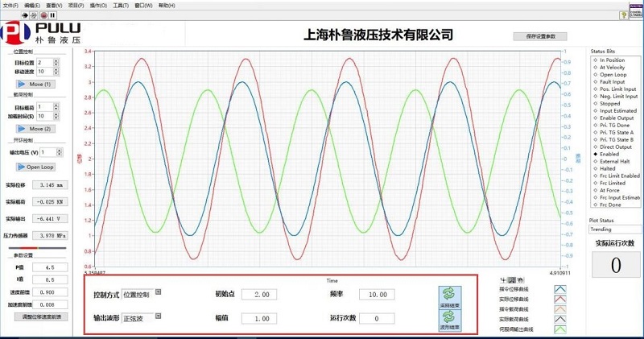Click the I值 input field

pyautogui.click(x=50, y=280)
